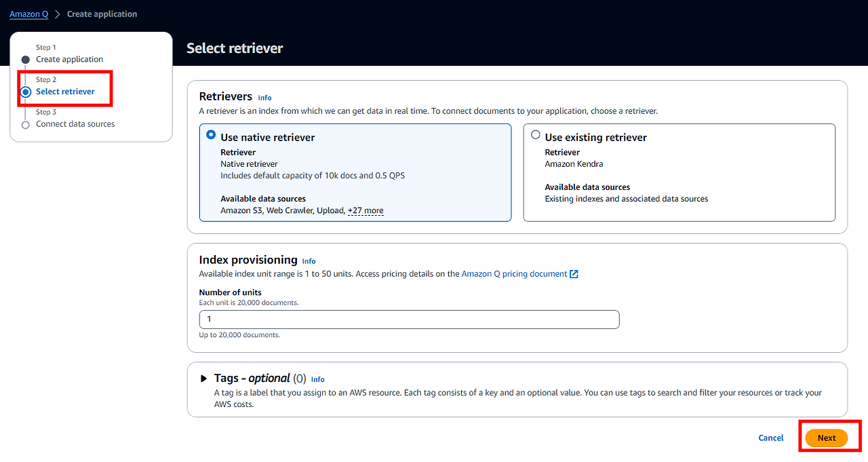The image size is (868, 462).
Task: Choose the Use existing retriever radio button
Action: 536,135
